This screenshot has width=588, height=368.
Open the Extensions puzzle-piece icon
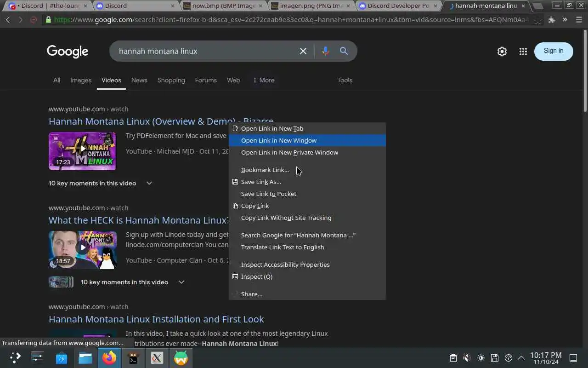pos(552,20)
